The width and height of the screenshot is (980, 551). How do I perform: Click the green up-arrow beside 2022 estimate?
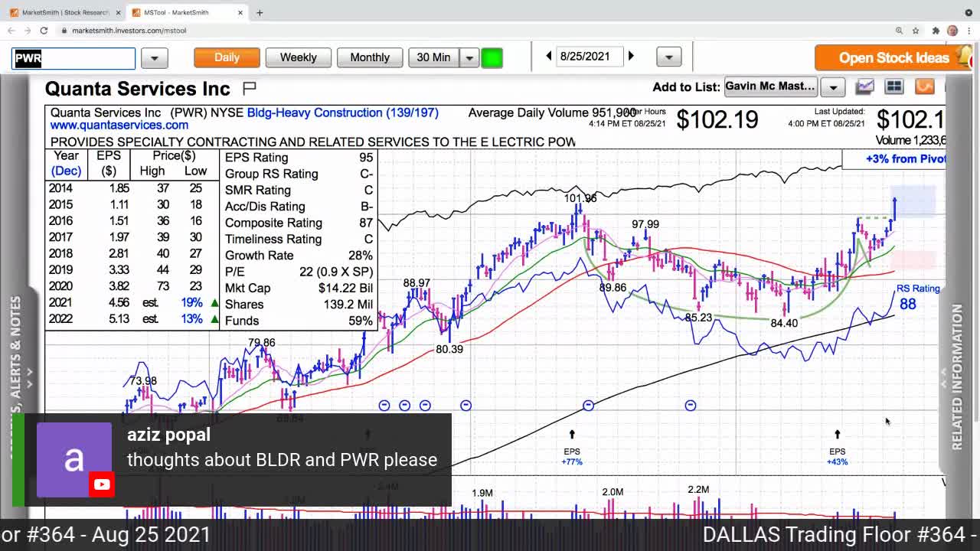click(x=214, y=319)
